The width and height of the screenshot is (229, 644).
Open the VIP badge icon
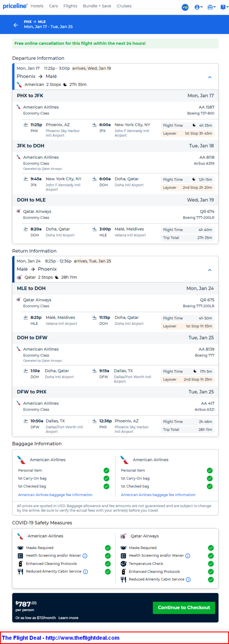click(x=185, y=7)
